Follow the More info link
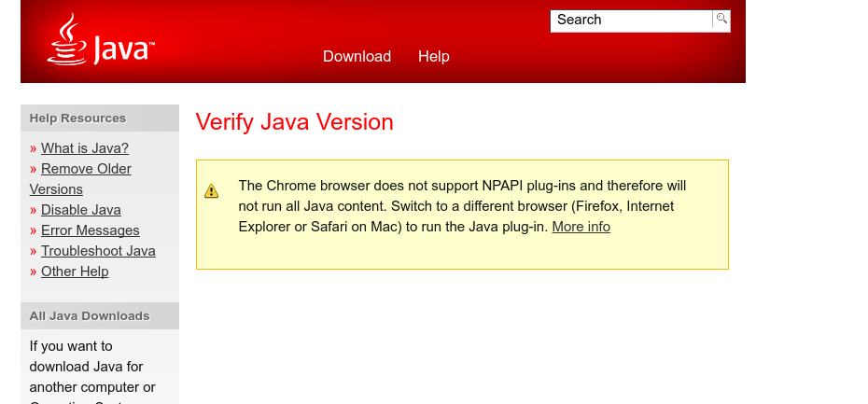This screenshot has width=868, height=404. coord(581,227)
